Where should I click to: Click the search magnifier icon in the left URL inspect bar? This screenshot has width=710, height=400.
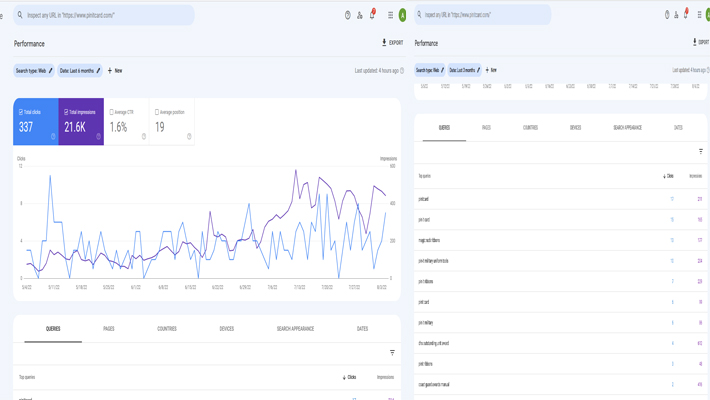pyautogui.click(x=20, y=15)
